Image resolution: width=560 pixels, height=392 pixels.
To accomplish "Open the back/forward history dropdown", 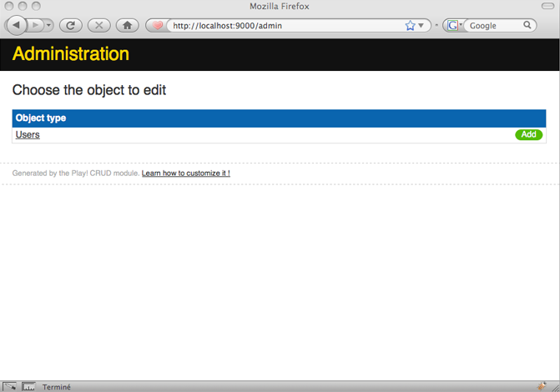I will point(48,26).
